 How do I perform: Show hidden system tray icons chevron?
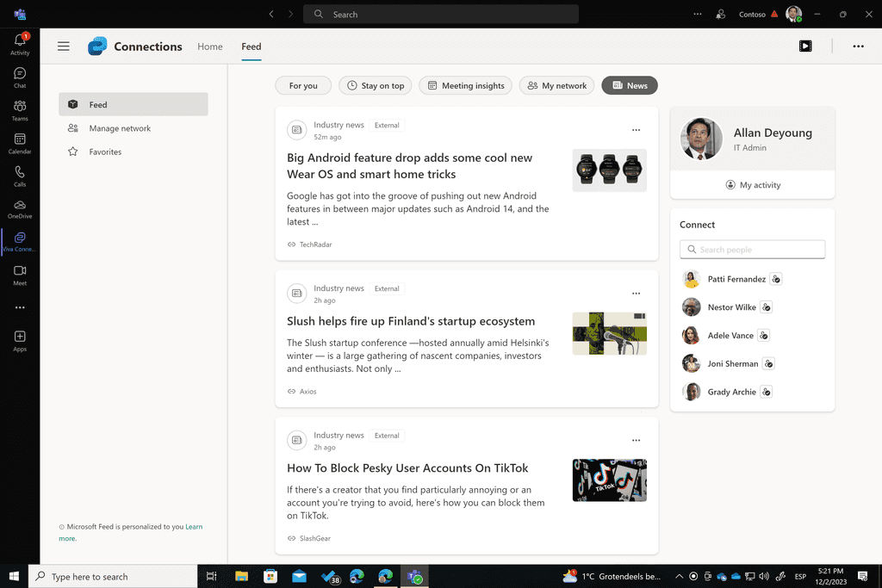(679, 576)
